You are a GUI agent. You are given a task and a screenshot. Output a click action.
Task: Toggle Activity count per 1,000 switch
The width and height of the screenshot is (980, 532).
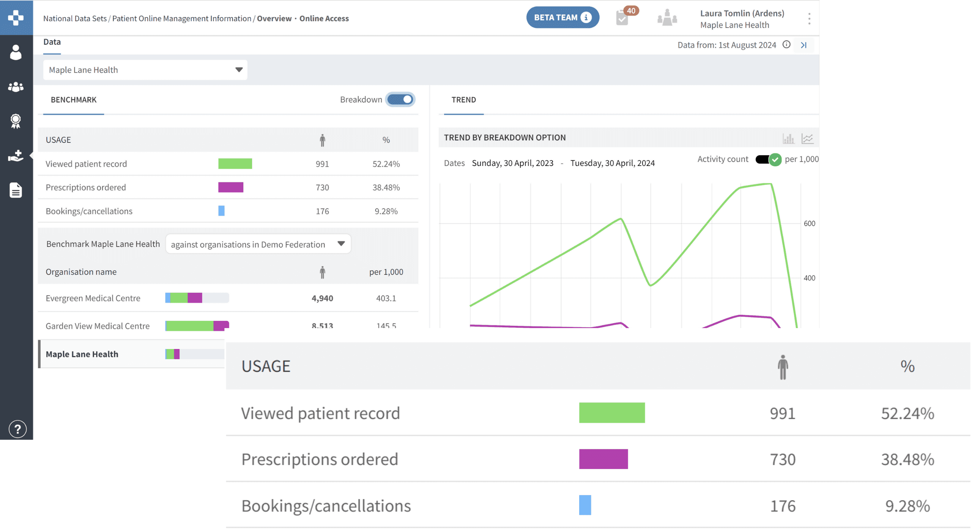coord(768,159)
